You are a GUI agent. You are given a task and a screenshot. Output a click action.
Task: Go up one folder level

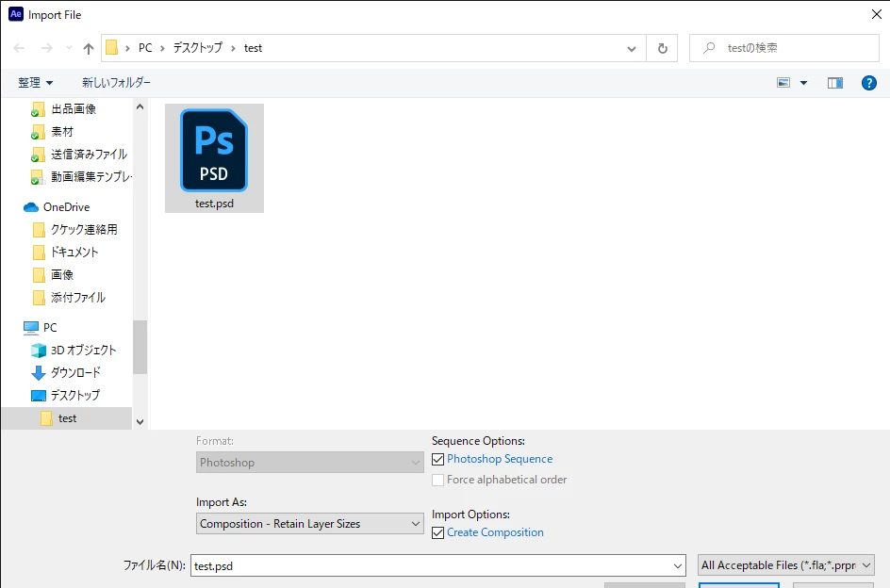pos(88,48)
